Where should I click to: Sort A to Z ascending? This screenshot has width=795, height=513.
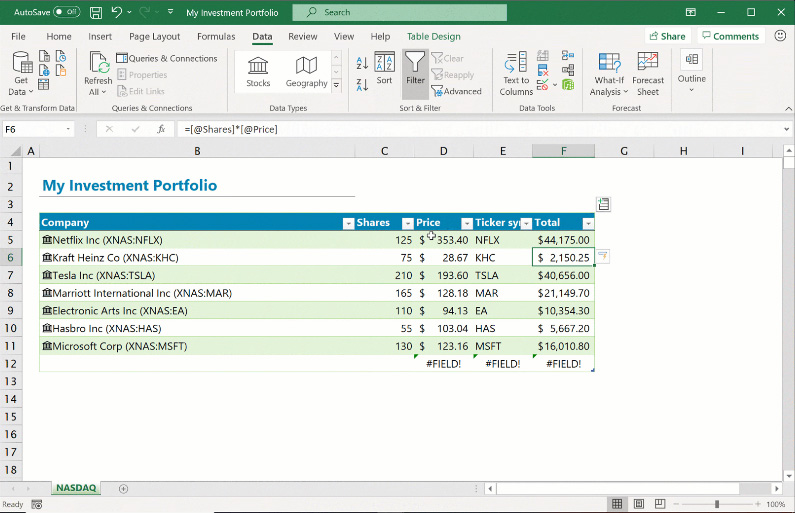pos(362,63)
